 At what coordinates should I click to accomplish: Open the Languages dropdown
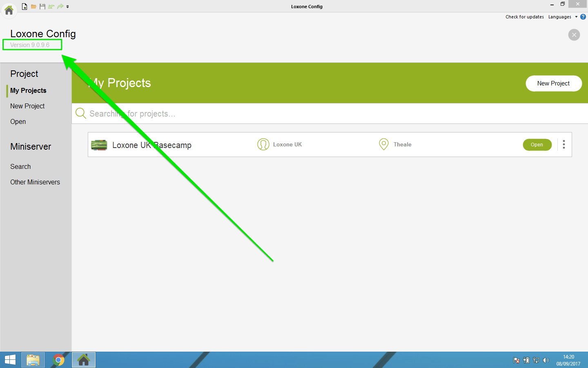click(562, 17)
